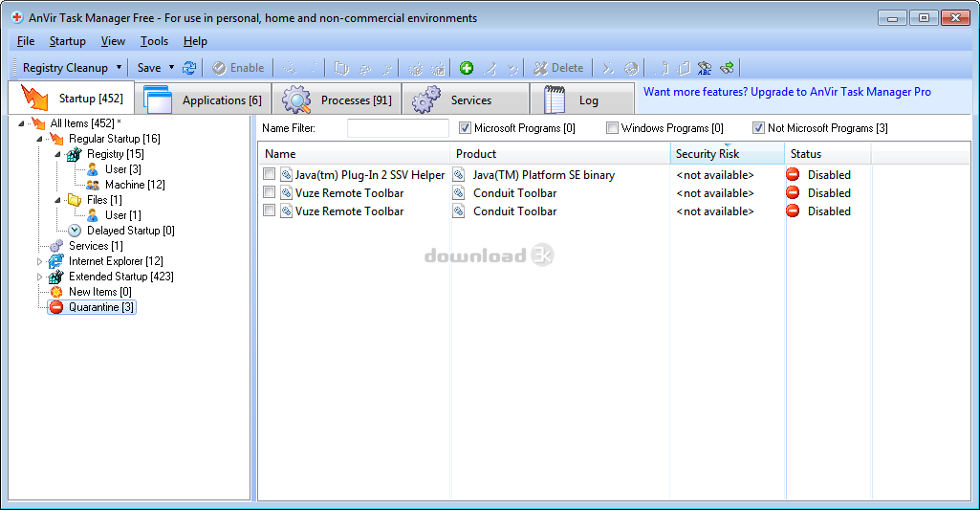Open the Startup menu
The height and width of the screenshot is (510, 980).
point(68,41)
